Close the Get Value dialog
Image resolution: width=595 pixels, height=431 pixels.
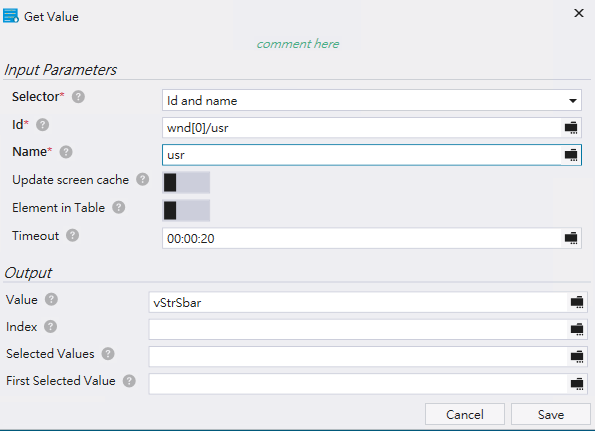point(579,13)
